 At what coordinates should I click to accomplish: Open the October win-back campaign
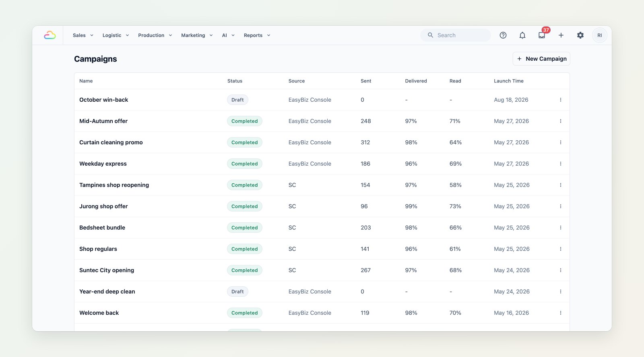pyautogui.click(x=104, y=100)
